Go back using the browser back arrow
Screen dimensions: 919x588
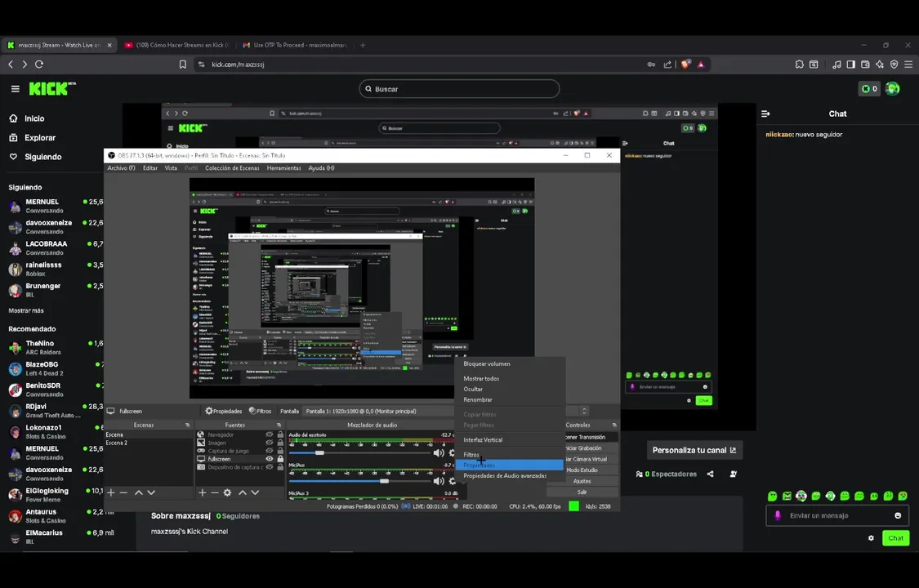coord(11,65)
